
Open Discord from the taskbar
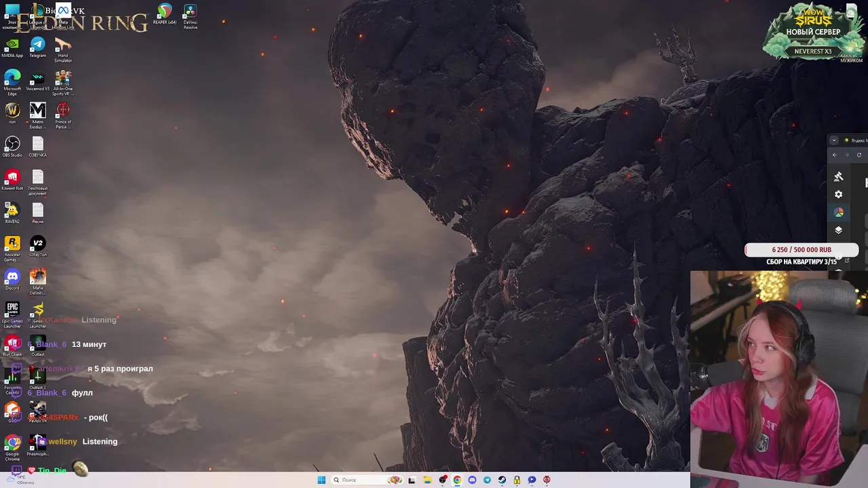tap(472, 480)
